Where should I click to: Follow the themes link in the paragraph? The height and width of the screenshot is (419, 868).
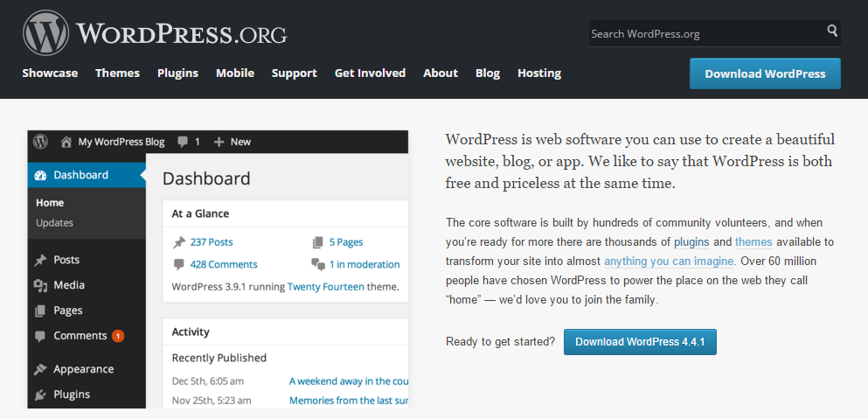(x=753, y=242)
